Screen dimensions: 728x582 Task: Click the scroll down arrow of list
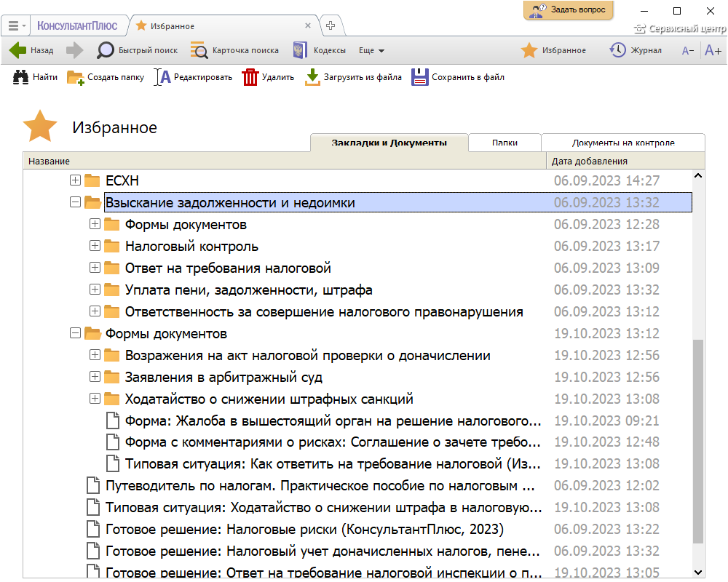coord(698,573)
